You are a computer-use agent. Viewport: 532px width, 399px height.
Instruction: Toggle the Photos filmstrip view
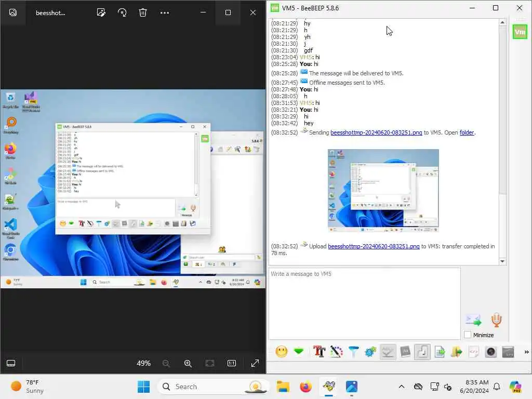click(x=11, y=363)
